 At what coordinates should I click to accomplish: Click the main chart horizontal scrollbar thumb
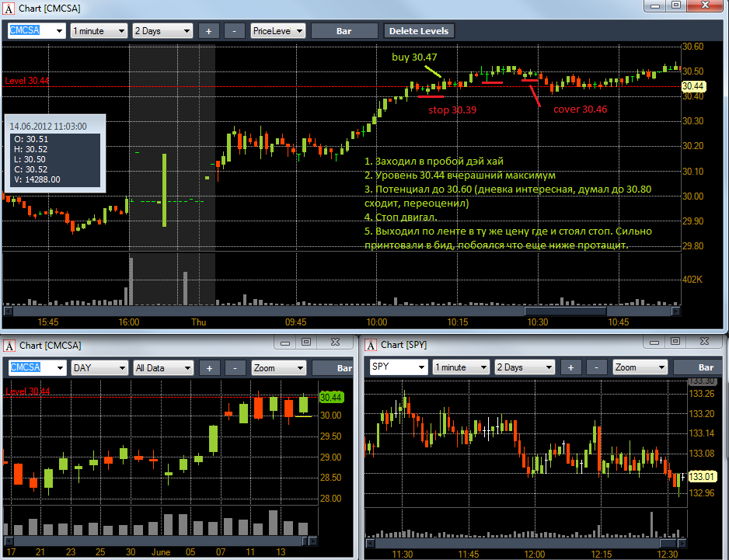click(x=565, y=311)
